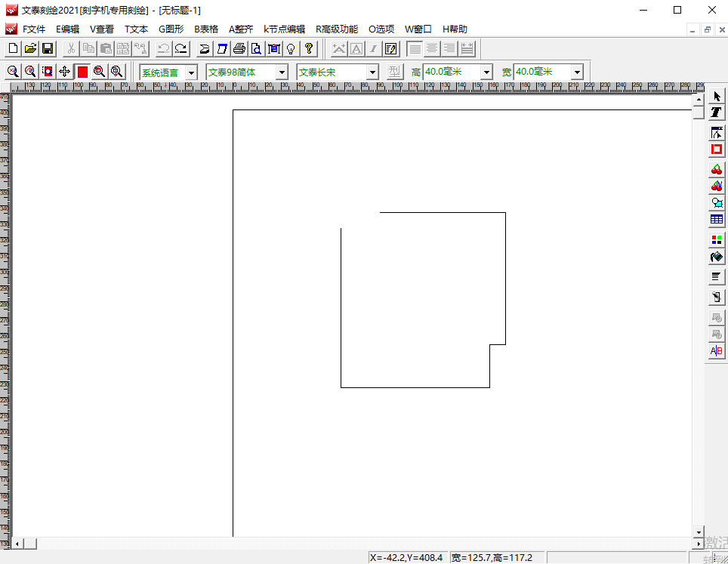
Task: Open the 文泰长宋 font dropdown
Action: pyautogui.click(x=372, y=72)
